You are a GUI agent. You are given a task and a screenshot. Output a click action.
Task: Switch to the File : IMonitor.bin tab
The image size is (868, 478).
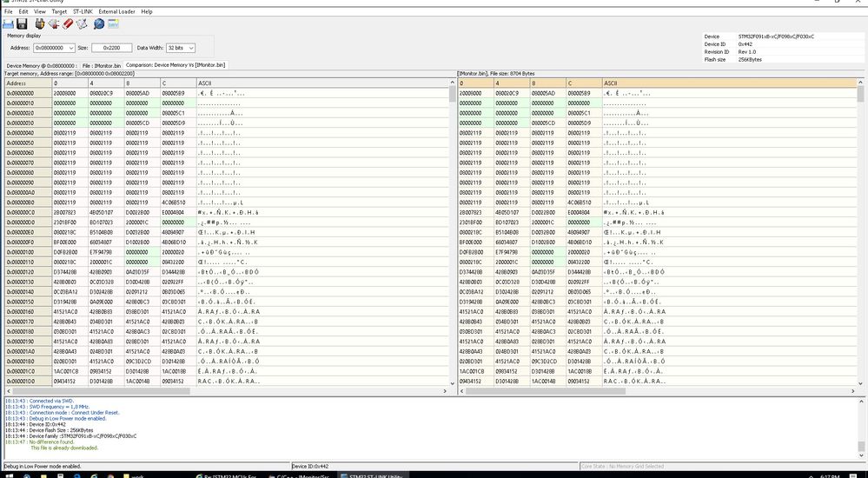point(102,65)
